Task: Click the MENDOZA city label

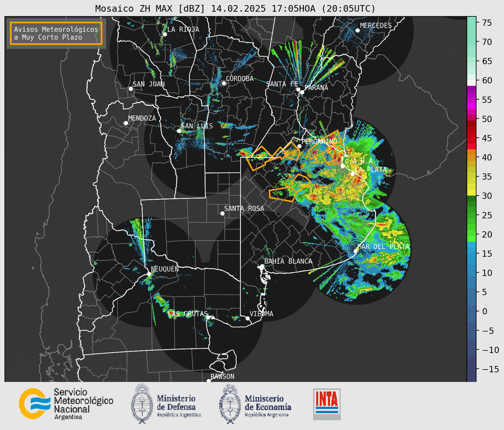Action: click(142, 118)
